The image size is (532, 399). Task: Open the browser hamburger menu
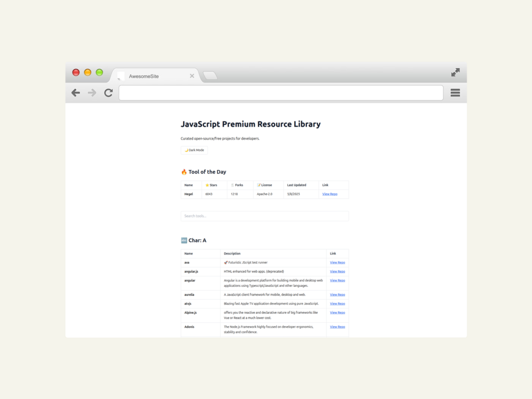click(x=455, y=93)
